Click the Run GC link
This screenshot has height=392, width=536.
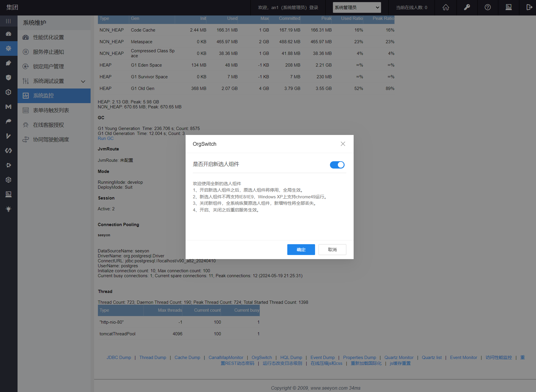point(106,138)
